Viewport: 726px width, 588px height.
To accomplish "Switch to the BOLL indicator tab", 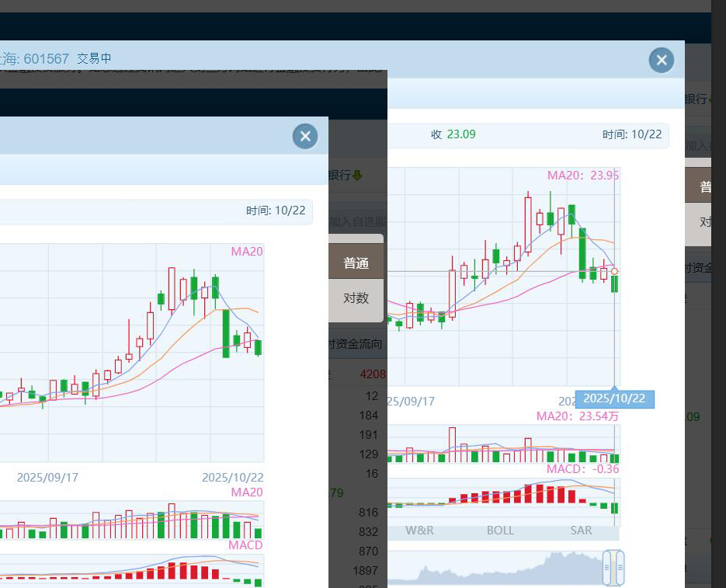I will pyautogui.click(x=500, y=530).
